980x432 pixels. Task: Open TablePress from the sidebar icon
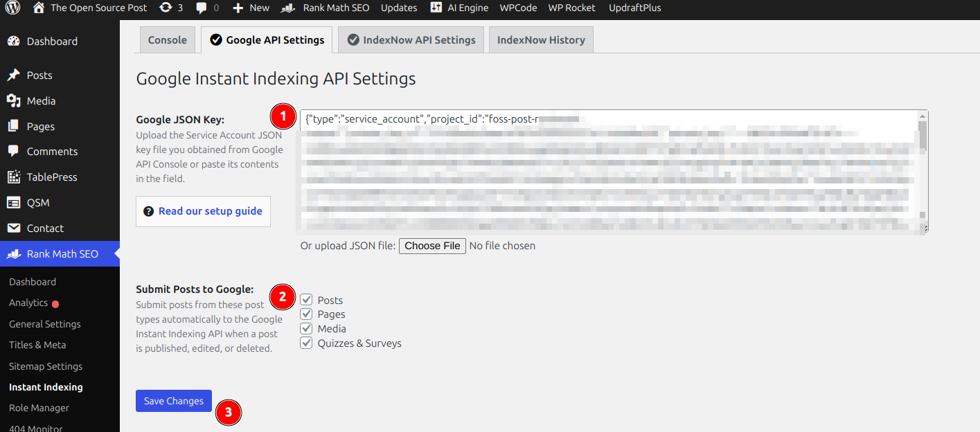13,177
